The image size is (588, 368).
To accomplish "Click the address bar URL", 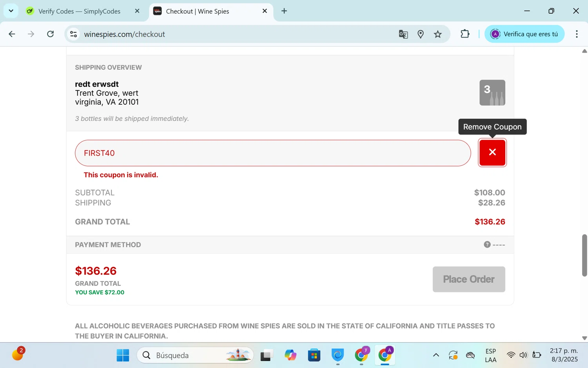I will point(124,34).
